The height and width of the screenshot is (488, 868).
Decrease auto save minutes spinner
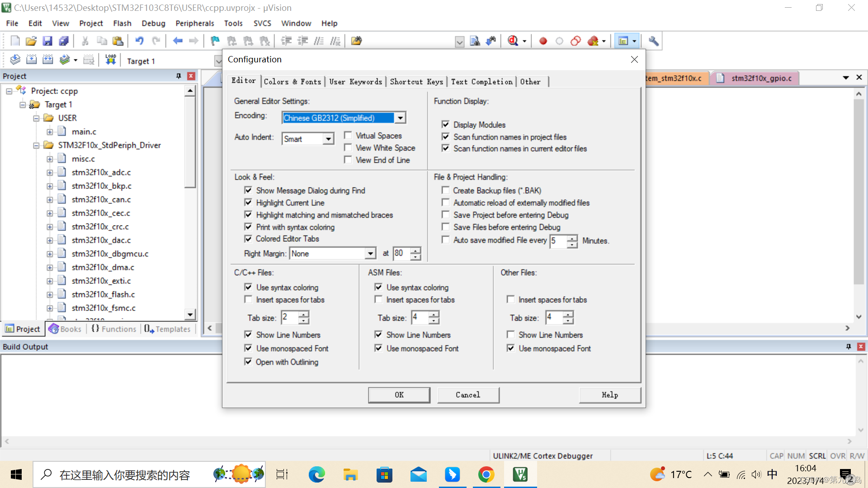click(x=572, y=244)
